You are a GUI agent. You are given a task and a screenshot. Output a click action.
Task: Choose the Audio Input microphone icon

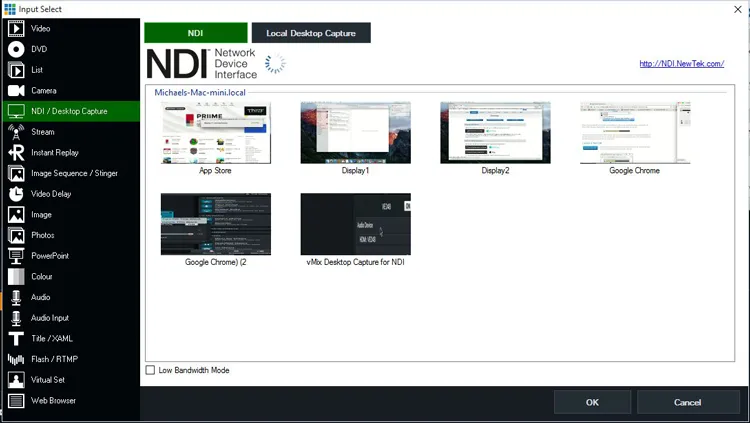point(16,318)
